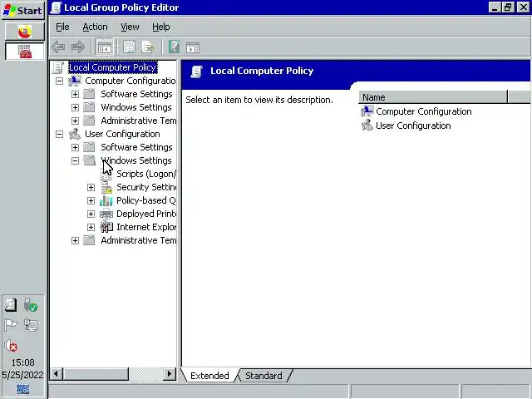532x399 pixels.
Task: Select Windows Settings under User Configuration
Action: pos(136,160)
